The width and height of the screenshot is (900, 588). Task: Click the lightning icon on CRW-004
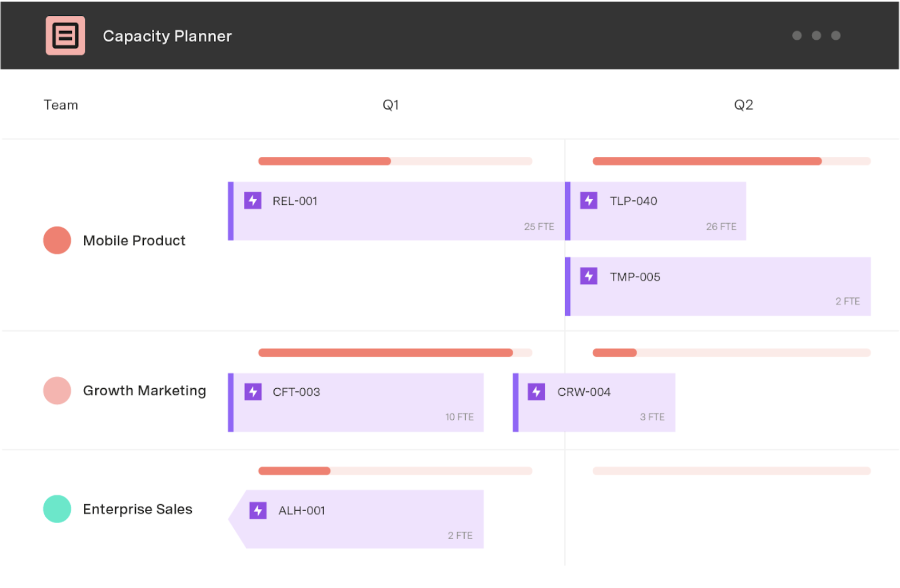coord(537,391)
